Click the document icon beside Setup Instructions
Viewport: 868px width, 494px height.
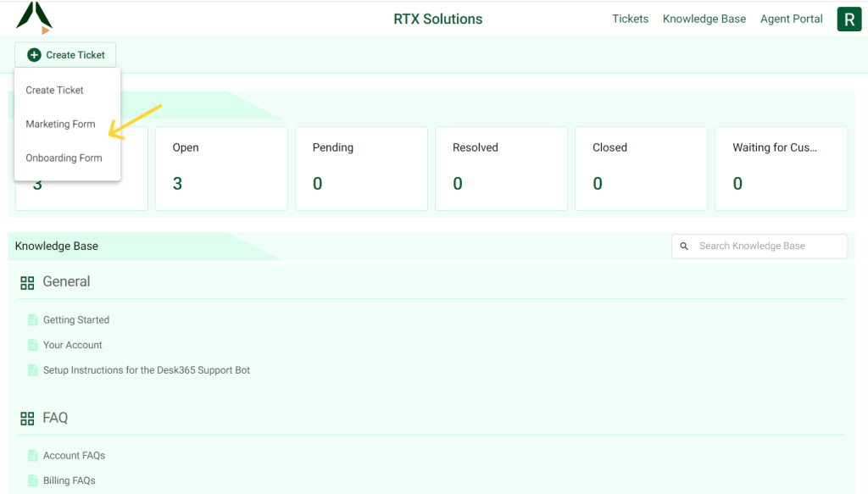coord(32,370)
